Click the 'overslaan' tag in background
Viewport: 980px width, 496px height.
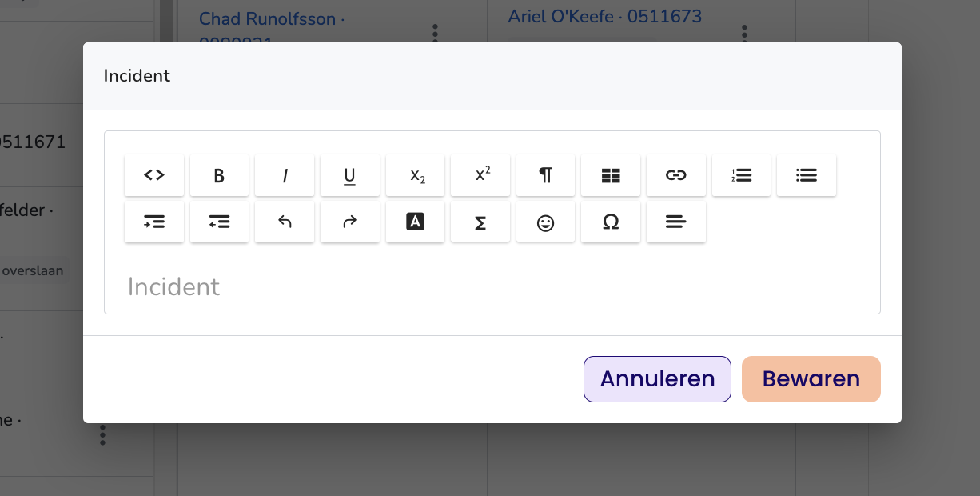(33, 271)
